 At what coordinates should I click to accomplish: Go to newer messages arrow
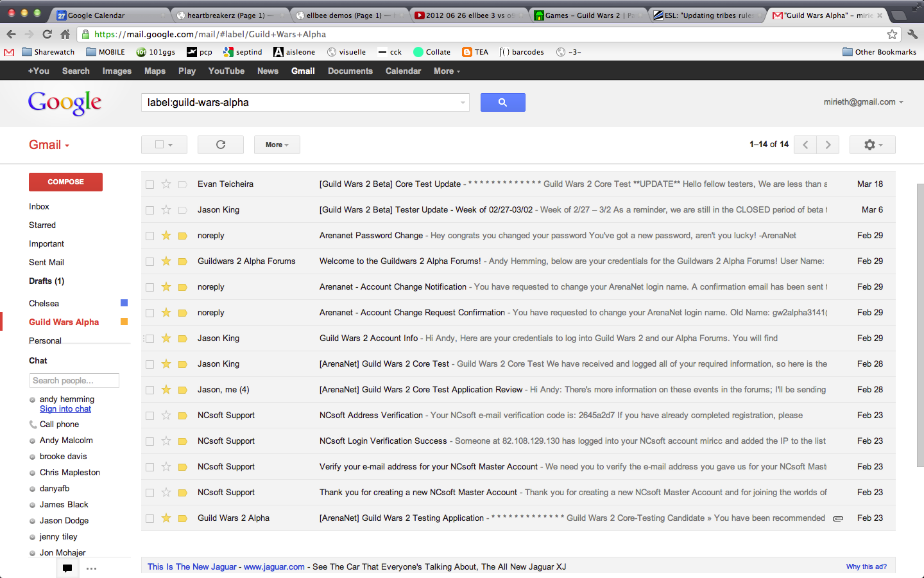805,144
